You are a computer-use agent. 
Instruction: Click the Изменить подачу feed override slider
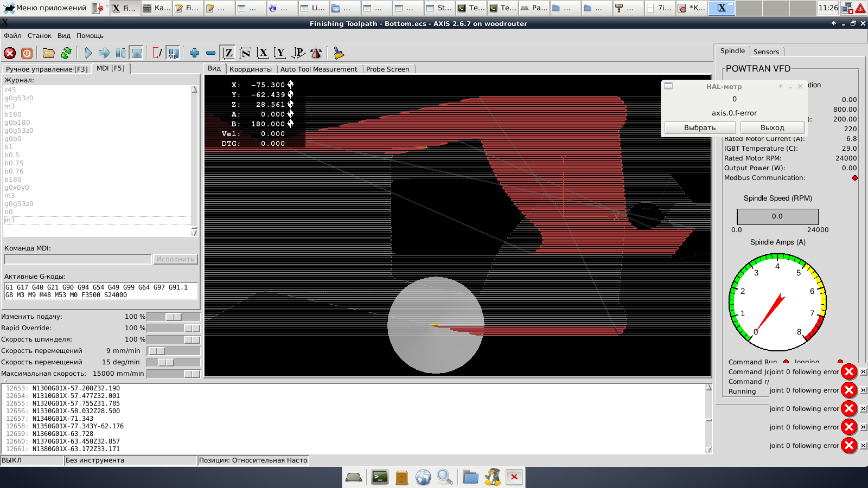pyautogui.click(x=174, y=317)
